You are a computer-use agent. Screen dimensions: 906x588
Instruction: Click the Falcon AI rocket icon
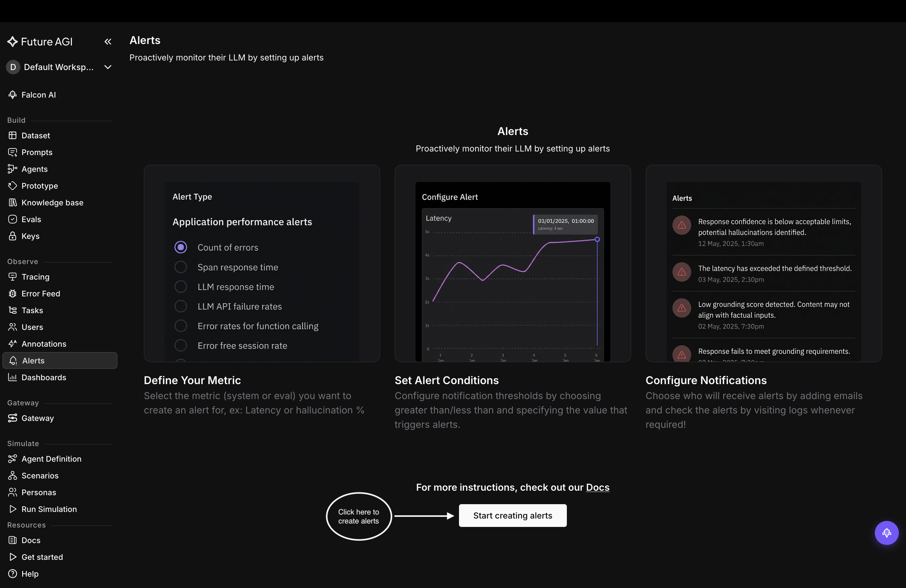[13, 95]
